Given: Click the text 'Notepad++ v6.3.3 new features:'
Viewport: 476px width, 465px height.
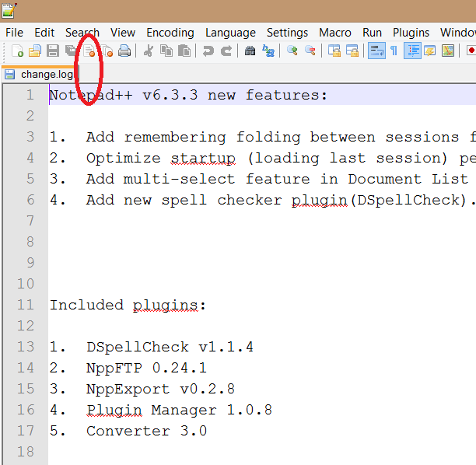Looking at the screenshot, I should coord(188,95).
